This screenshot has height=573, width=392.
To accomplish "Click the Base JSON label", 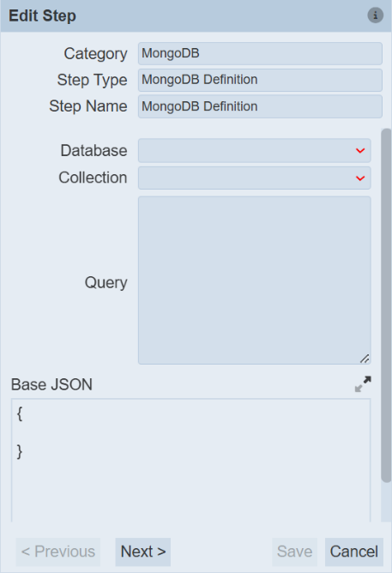I will coord(51,384).
